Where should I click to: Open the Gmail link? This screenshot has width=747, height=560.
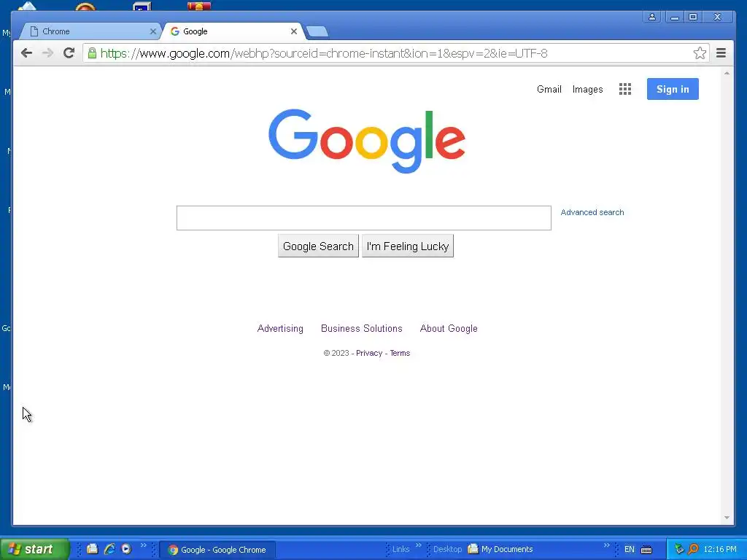pos(549,89)
